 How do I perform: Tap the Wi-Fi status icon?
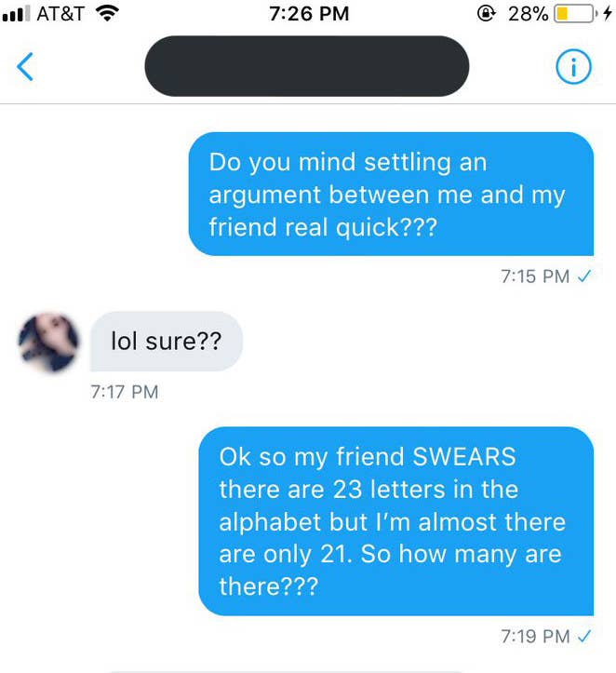[107, 13]
